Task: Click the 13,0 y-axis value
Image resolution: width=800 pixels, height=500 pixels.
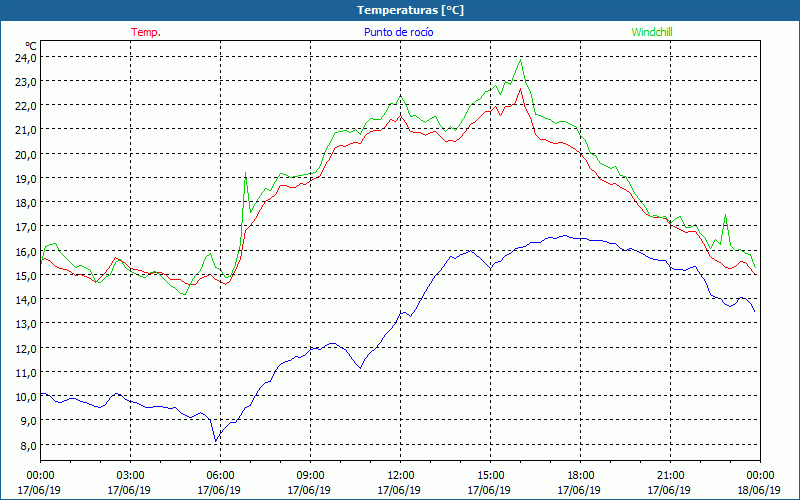Action: [27, 323]
